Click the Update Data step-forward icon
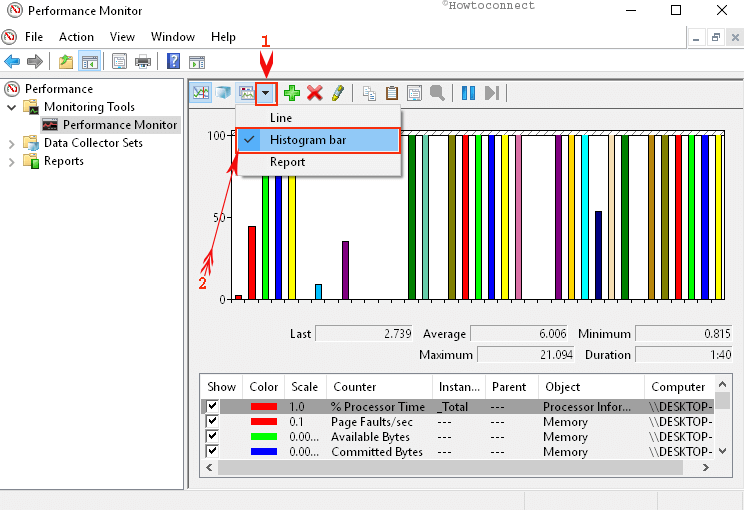This screenshot has width=744, height=510. coord(492,93)
